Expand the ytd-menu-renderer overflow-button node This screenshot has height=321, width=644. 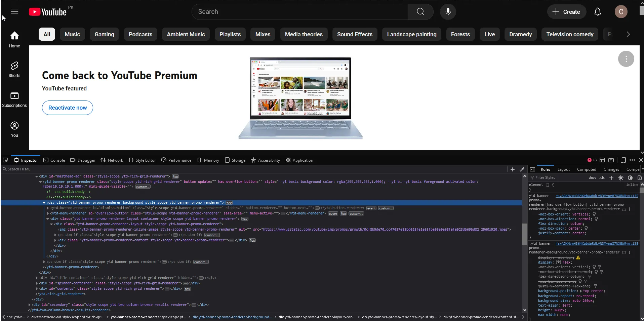[x=48, y=213]
